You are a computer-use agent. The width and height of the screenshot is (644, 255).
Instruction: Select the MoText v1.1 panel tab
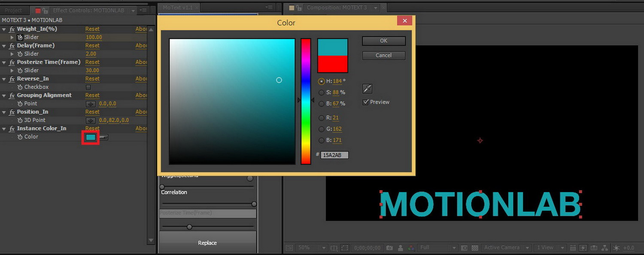click(178, 7)
